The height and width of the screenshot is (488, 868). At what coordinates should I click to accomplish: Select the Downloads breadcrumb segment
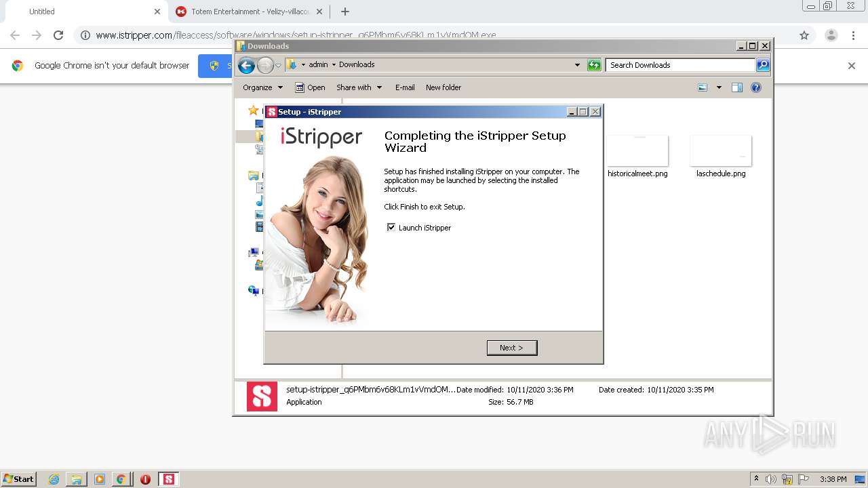357,64
